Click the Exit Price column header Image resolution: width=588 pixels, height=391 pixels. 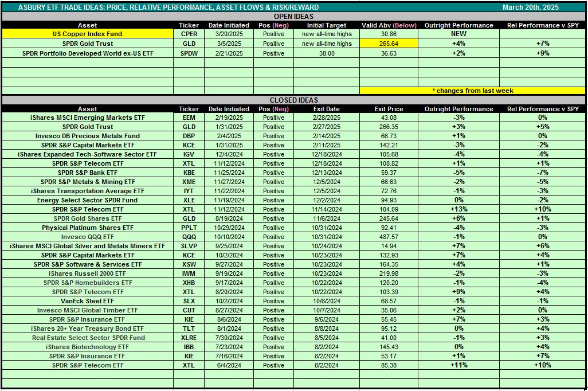(389, 109)
